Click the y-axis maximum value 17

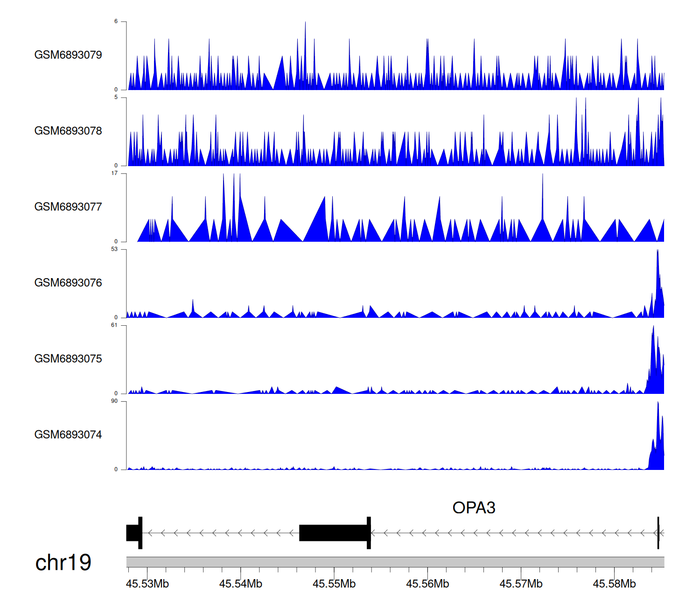(114, 174)
